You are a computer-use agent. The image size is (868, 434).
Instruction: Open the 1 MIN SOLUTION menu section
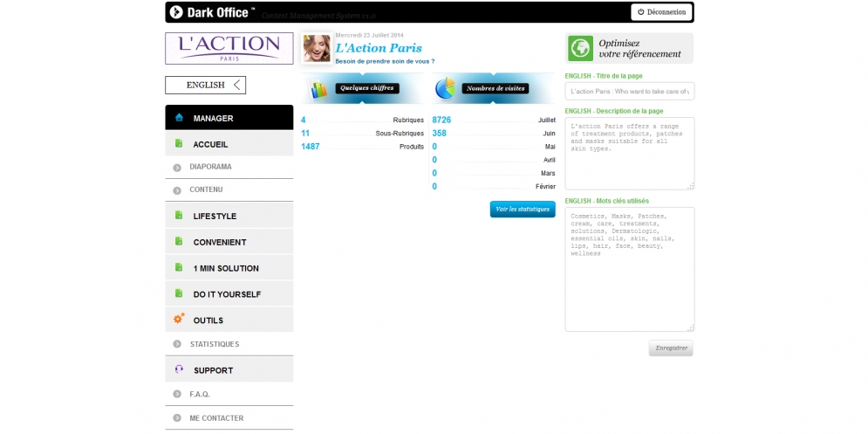(x=229, y=268)
